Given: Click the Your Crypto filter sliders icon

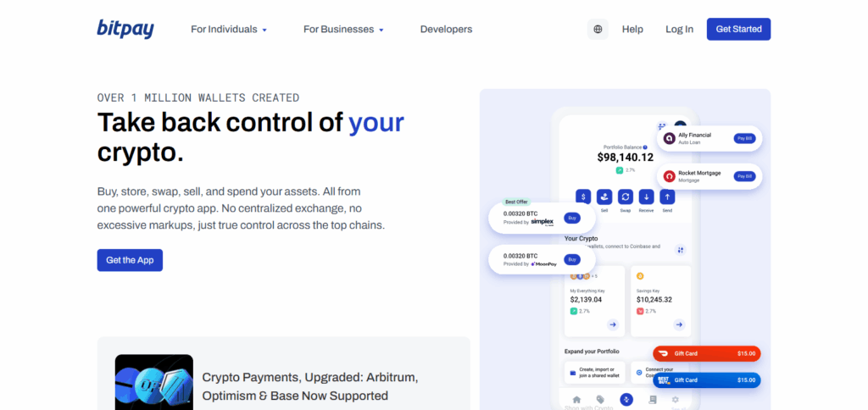Looking at the screenshot, I should tap(681, 250).
